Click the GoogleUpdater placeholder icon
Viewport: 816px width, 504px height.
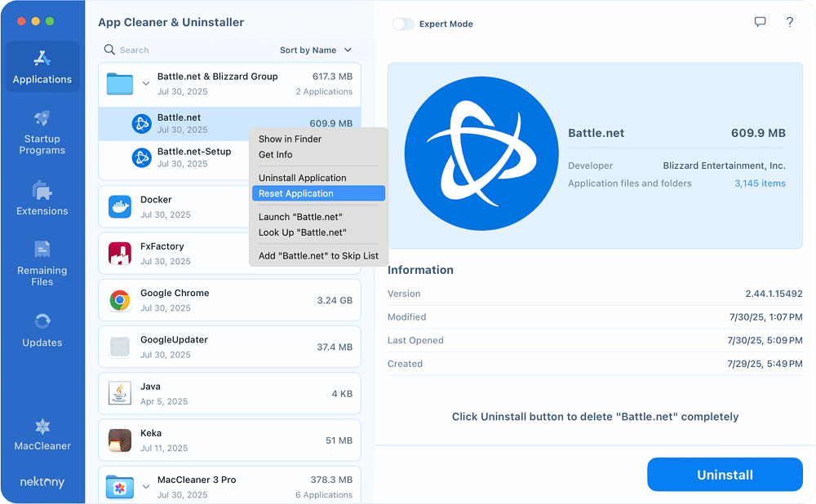(x=120, y=347)
